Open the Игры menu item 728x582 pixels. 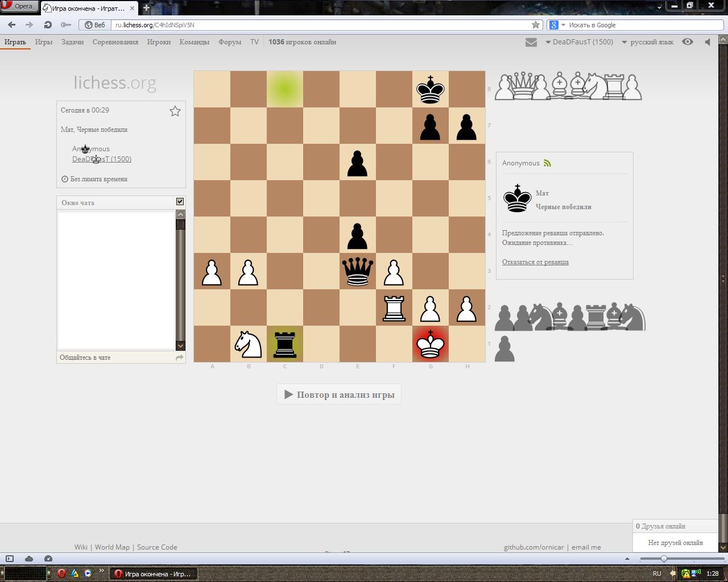(x=44, y=42)
